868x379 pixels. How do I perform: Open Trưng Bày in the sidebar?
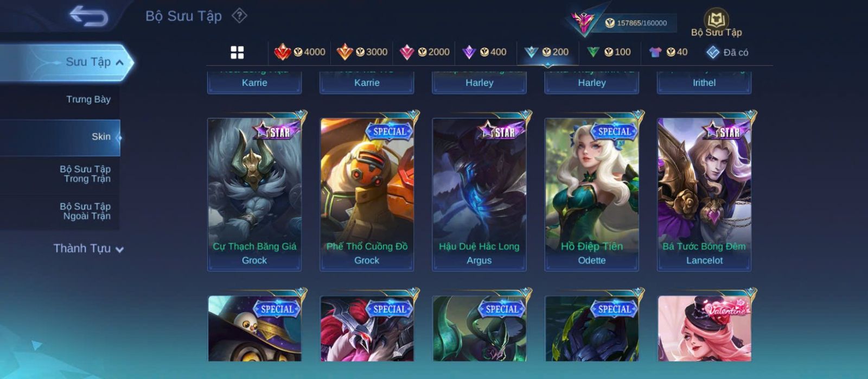(x=88, y=99)
